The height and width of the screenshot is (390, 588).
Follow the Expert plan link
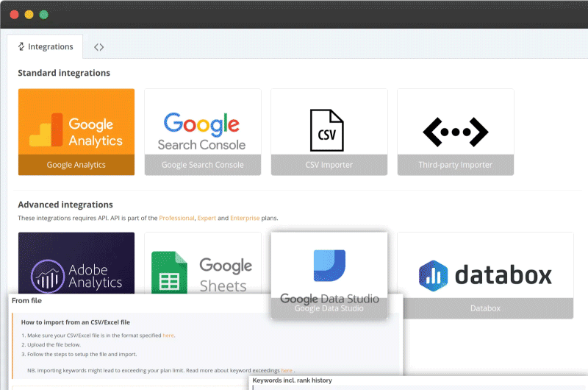pyautogui.click(x=207, y=218)
